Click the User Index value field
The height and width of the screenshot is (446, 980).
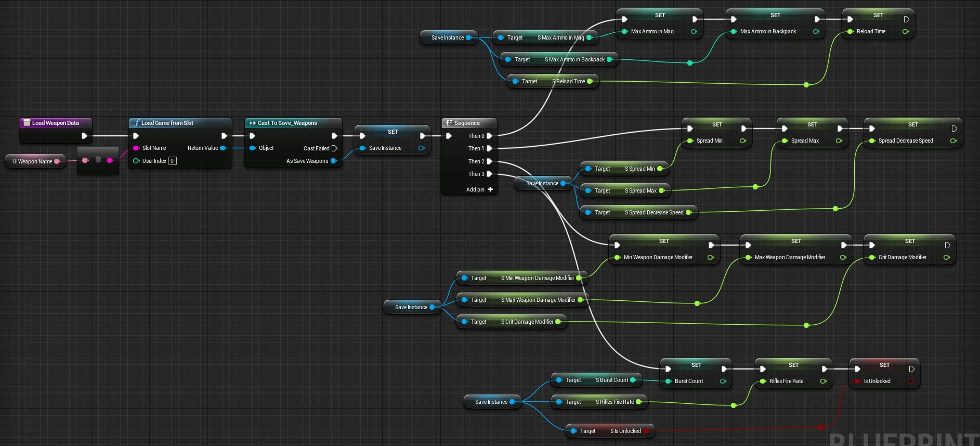(x=172, y=161)
